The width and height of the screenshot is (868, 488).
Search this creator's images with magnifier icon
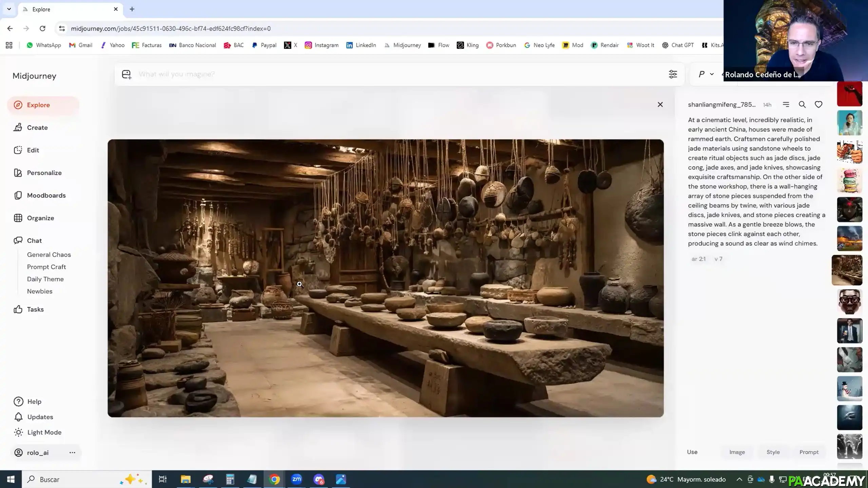tap(802, 104)
